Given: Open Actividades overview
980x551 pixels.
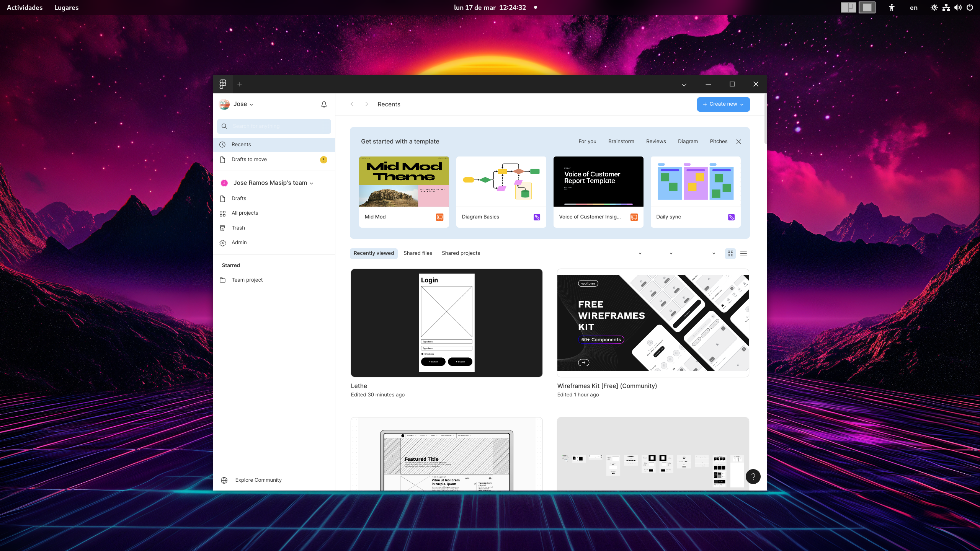Looking at the screenshot, I should tap(24, 8).
